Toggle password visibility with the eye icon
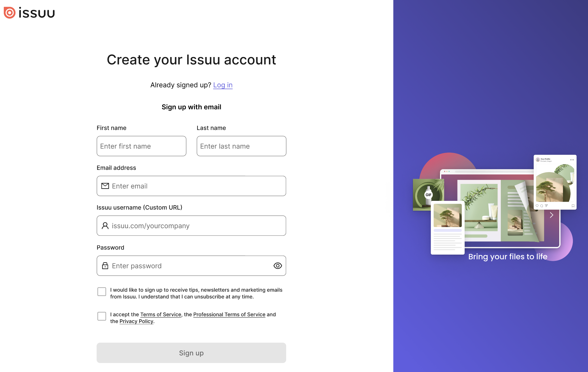 278,266
